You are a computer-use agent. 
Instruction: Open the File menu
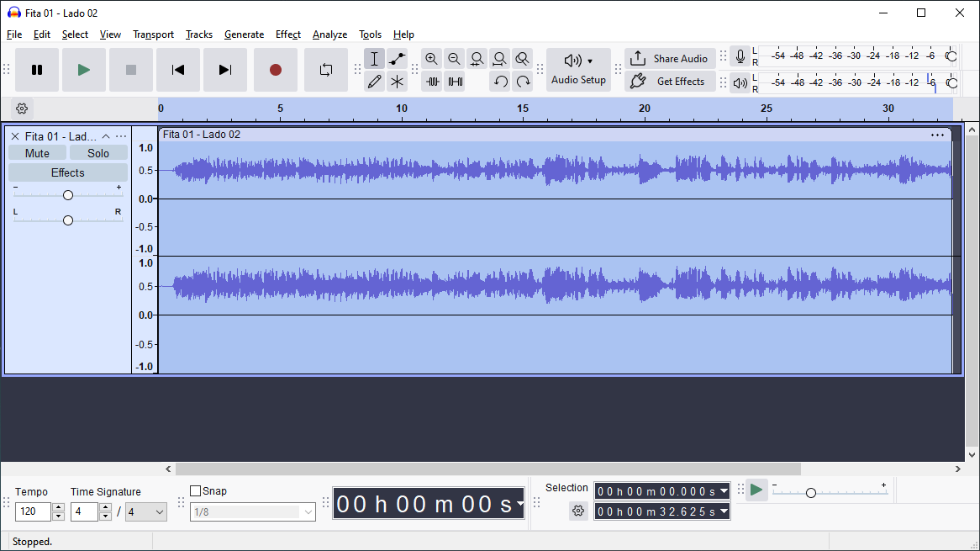tap(13, 34)
